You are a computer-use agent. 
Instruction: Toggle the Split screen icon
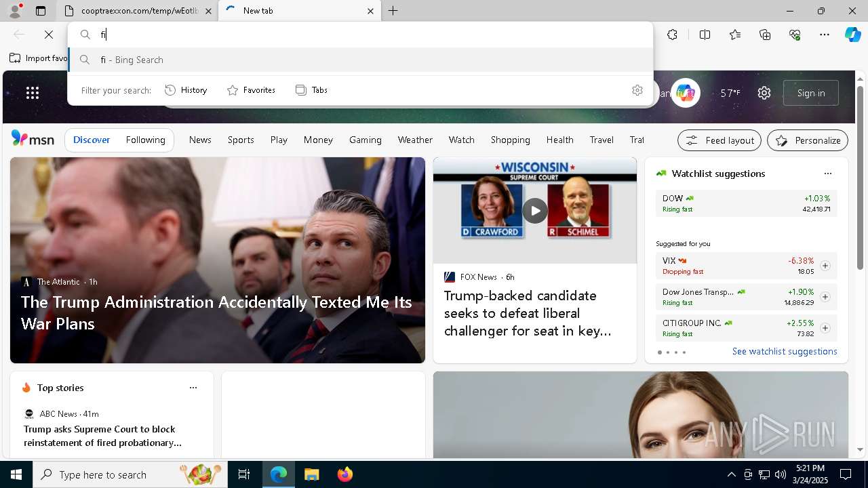[705, 35]
